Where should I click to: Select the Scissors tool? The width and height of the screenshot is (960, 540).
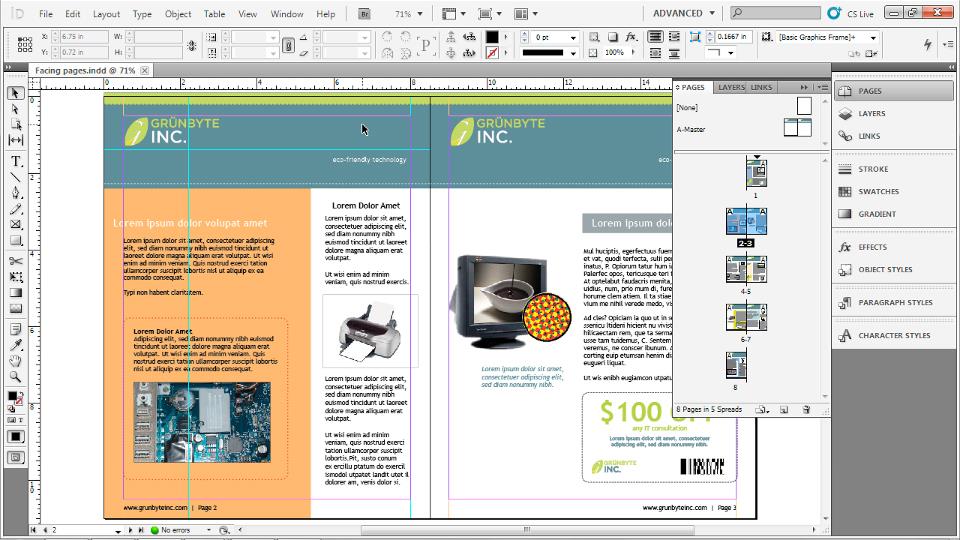click(x=15, y=261)
